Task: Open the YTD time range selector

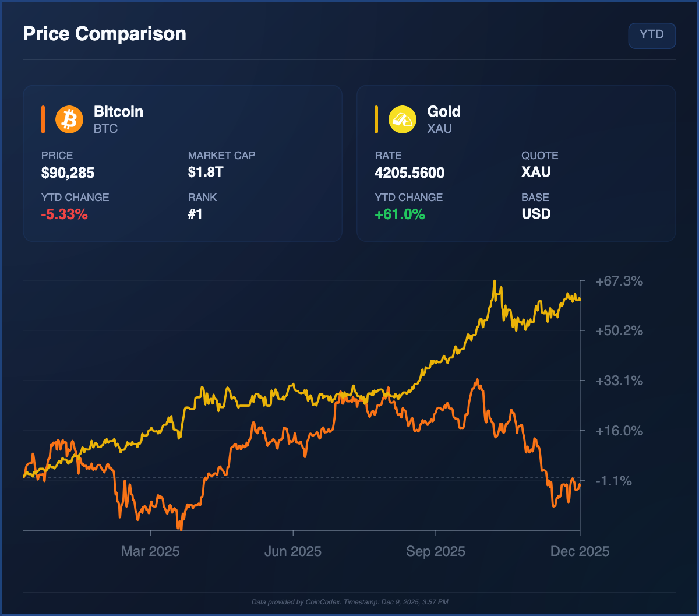Action: click(651, 35)
